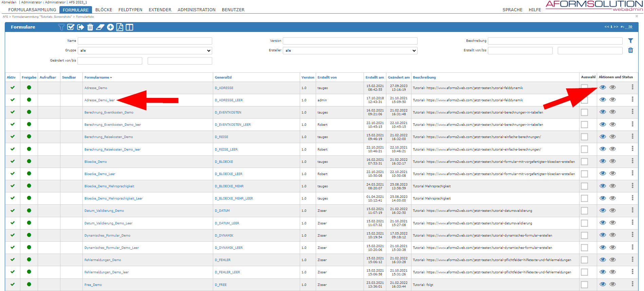Apply filter with blue funnel icon

click(630, 40)
